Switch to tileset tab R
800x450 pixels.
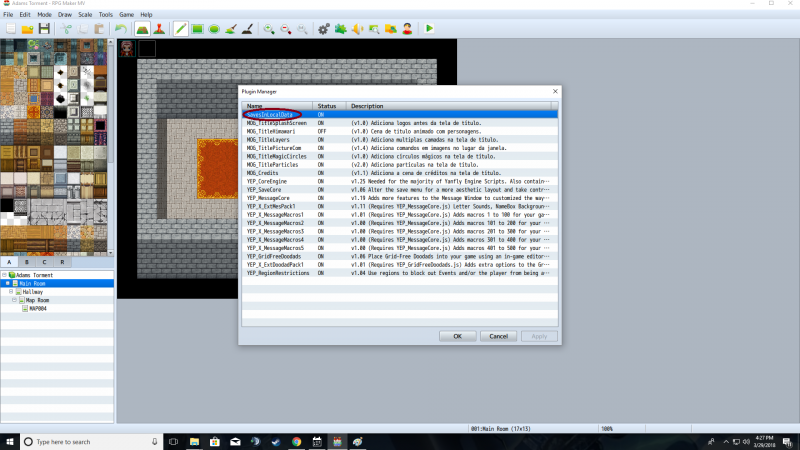pos(62,262)
